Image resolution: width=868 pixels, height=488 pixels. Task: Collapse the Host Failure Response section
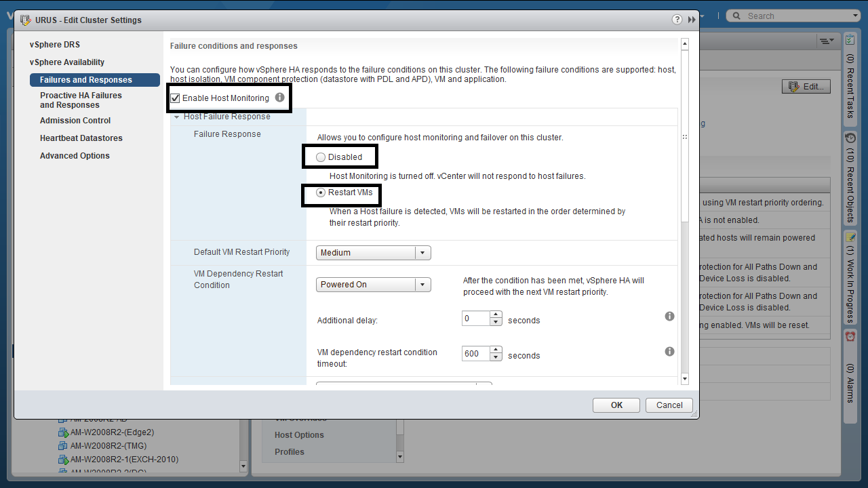[177, 117]
